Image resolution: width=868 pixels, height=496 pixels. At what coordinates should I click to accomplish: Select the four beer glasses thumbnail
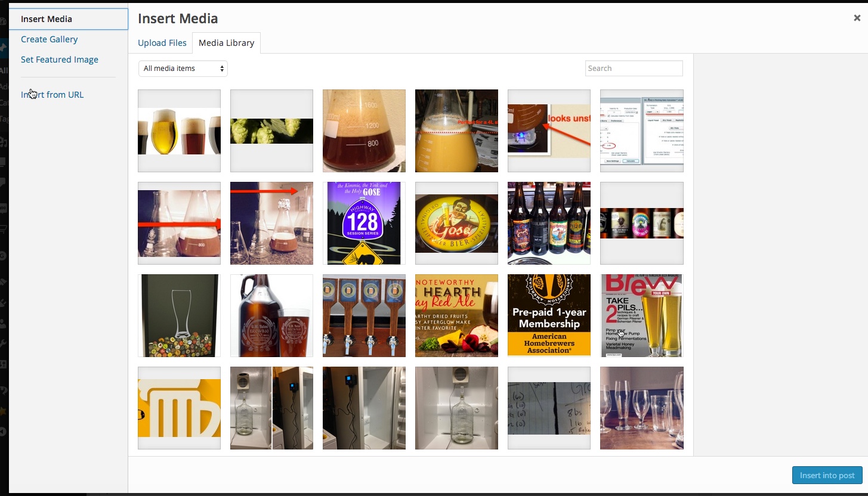tap(179, 131)
